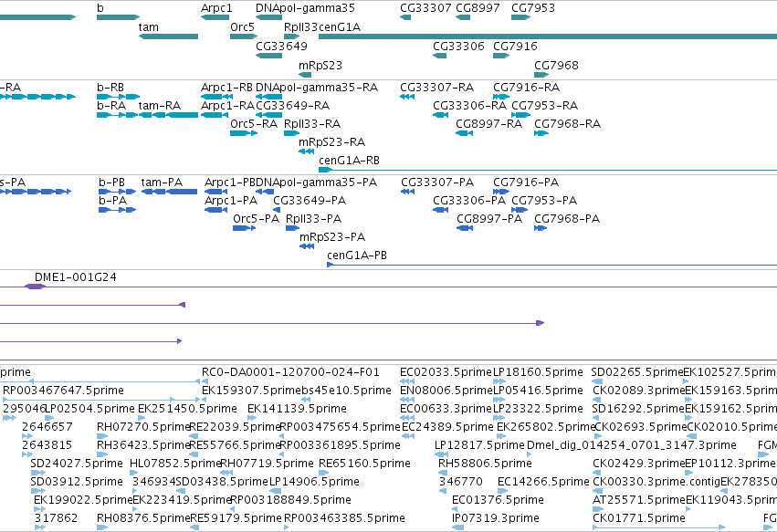
Task: Click the CK01771.5prime EST
Action: coord(659,528)
